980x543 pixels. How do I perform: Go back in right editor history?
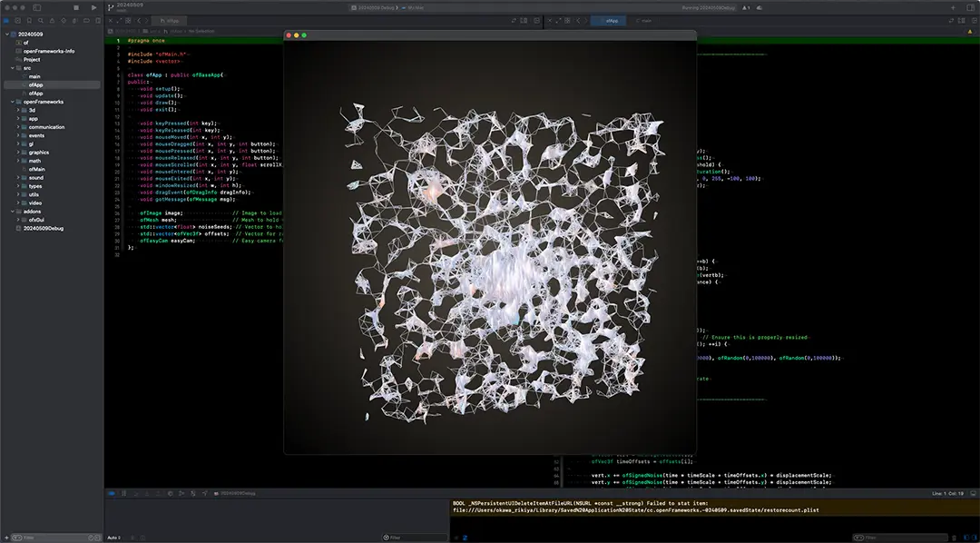click(x=578, y=21)
